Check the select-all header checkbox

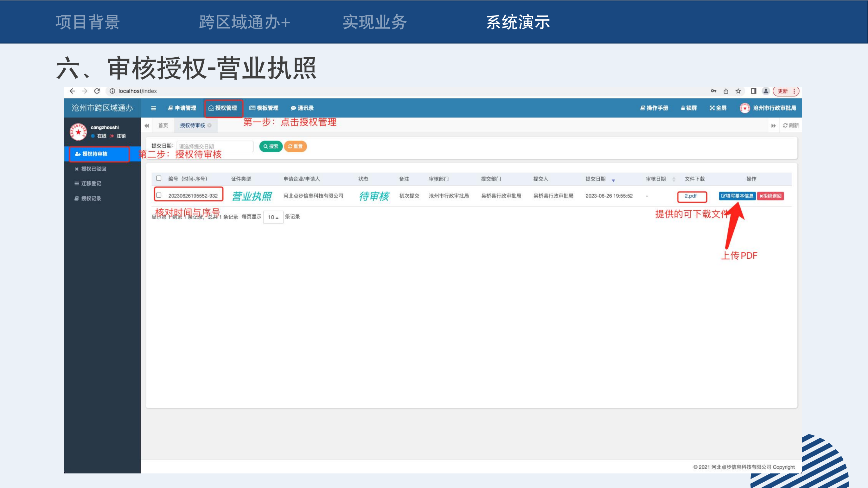[x=159, y=178]
